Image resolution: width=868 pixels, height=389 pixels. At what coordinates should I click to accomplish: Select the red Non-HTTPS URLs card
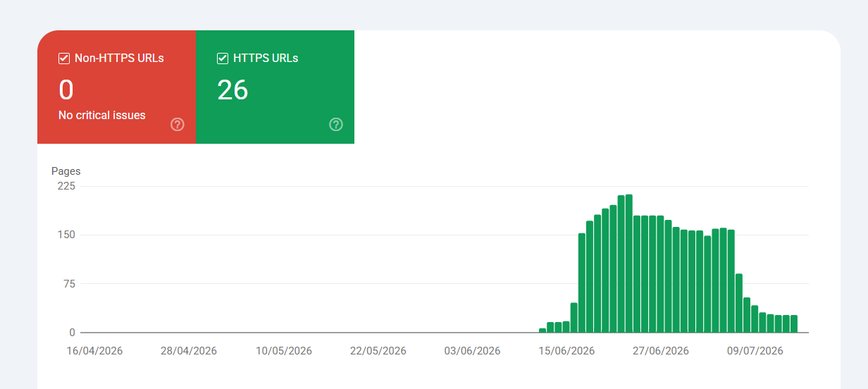(x=116, y=87)
